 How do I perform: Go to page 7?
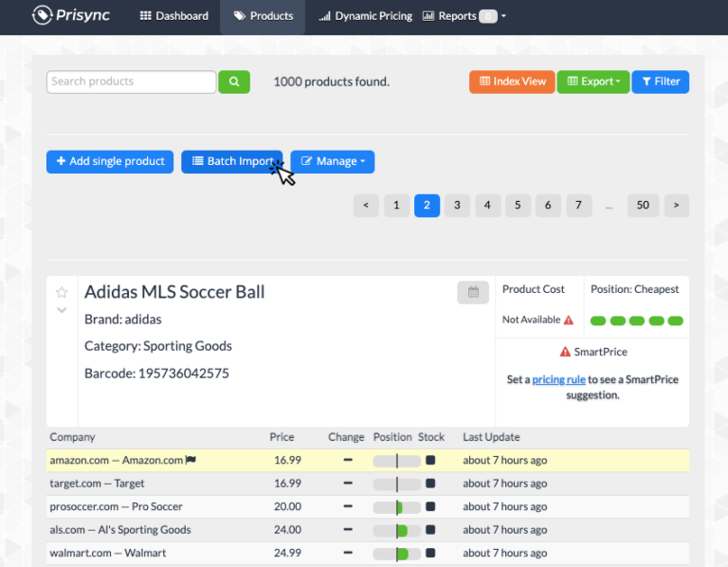point(578,205)
